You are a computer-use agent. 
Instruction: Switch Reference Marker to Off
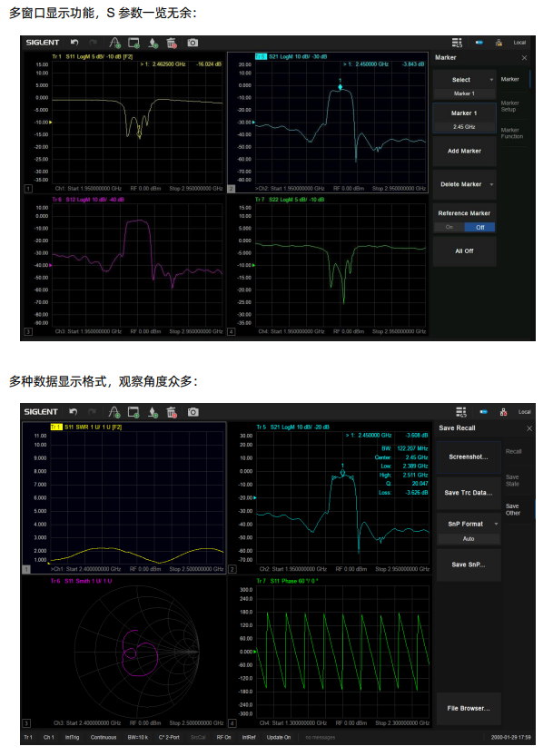(479, 227)
